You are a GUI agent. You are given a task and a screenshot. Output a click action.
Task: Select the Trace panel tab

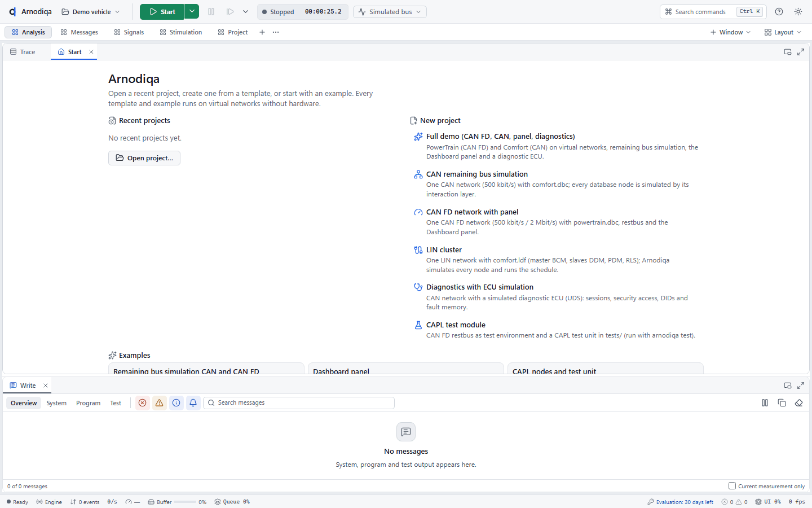pyautogui.click(x=23, y=52)
